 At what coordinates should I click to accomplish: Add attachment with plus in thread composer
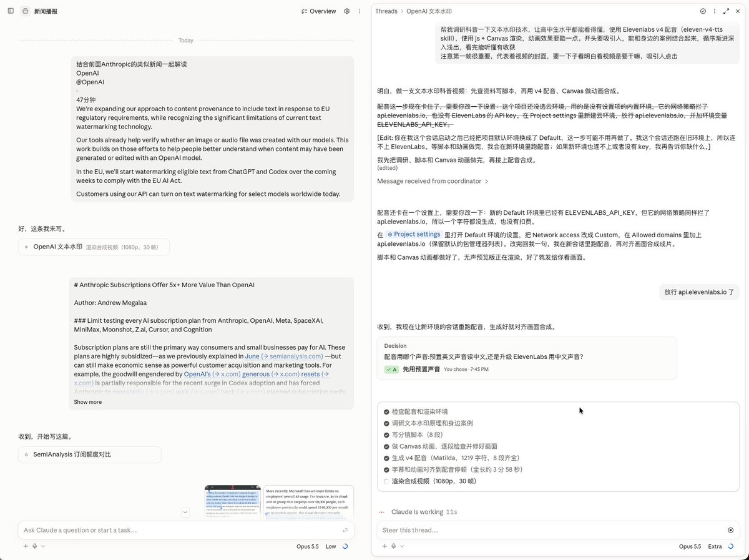coord(384,546)
